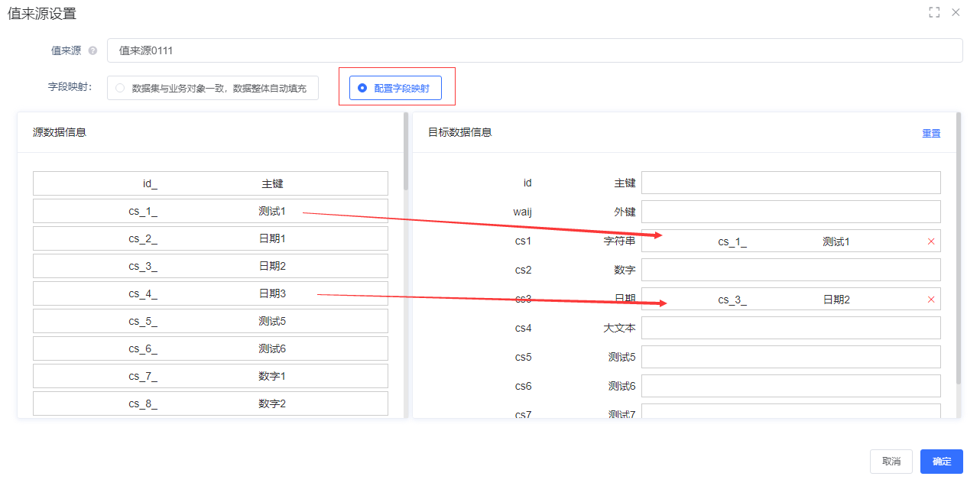Select the cs_5_ 测试5 source row
Image resolution: width=980 pixels, height=486 pixels.
tap(210, 322)
